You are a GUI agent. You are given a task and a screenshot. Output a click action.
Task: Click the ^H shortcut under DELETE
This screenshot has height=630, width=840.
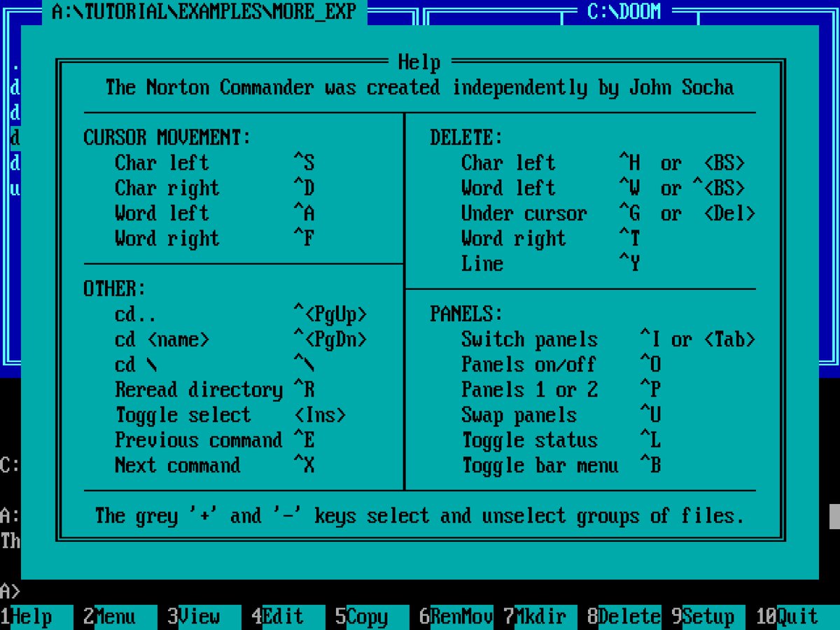pos(630,163)
